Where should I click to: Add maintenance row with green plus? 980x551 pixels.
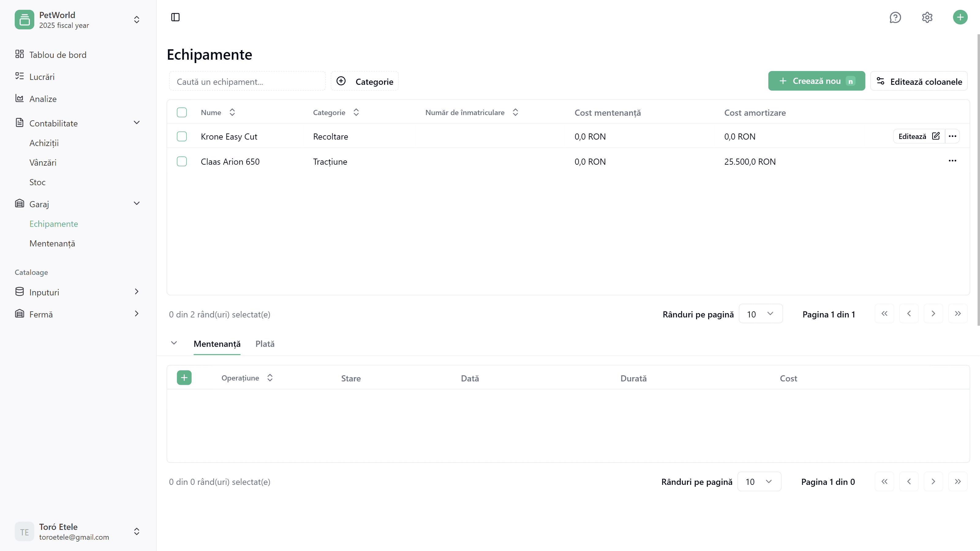(x=184, y=378)
